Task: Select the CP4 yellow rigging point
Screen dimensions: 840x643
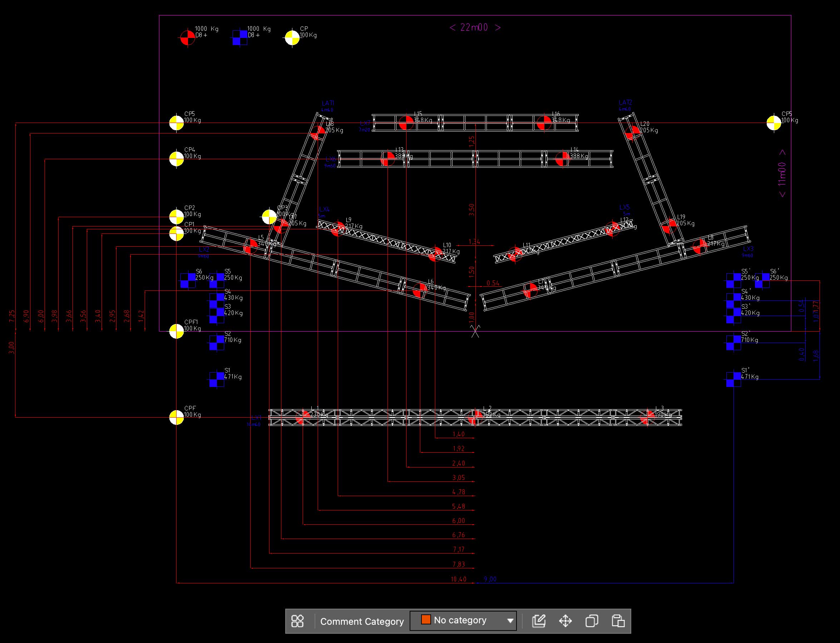Action: click(x=176, y=158)
